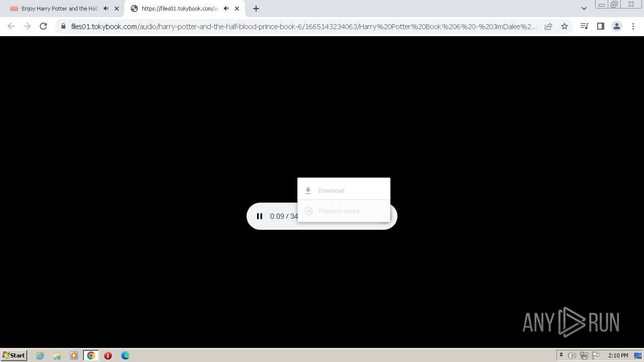
Task: Close the Enjoy Harry Potter tab
Action: 117,9
